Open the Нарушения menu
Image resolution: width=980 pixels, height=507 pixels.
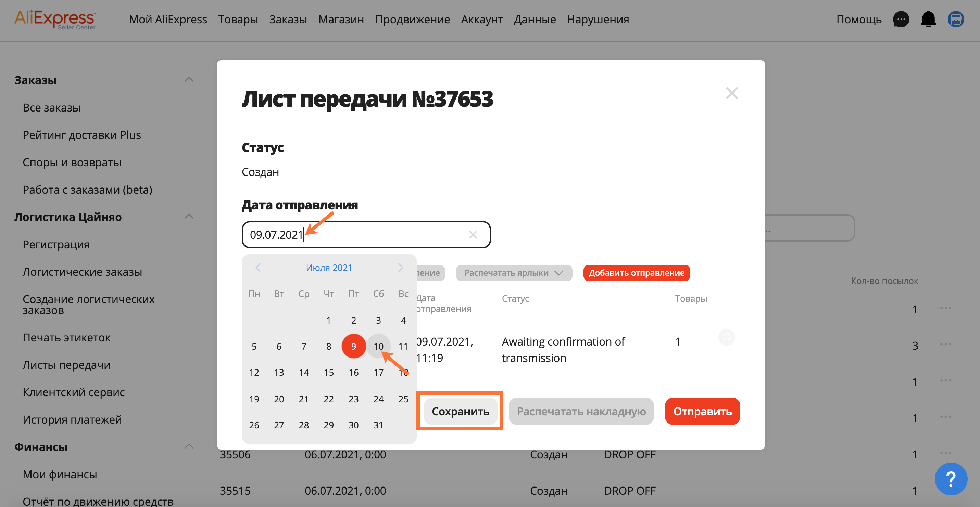[598, 19]
